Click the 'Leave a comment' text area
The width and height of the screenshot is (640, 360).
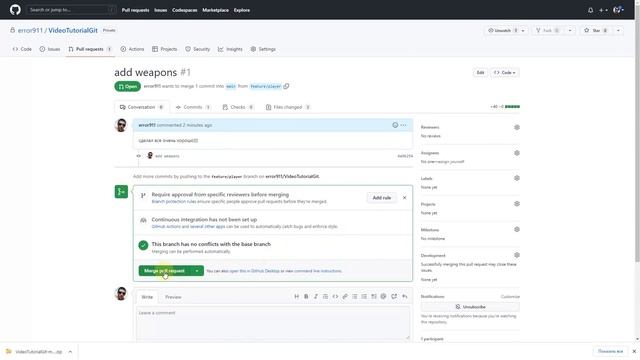tap(273, 323)
